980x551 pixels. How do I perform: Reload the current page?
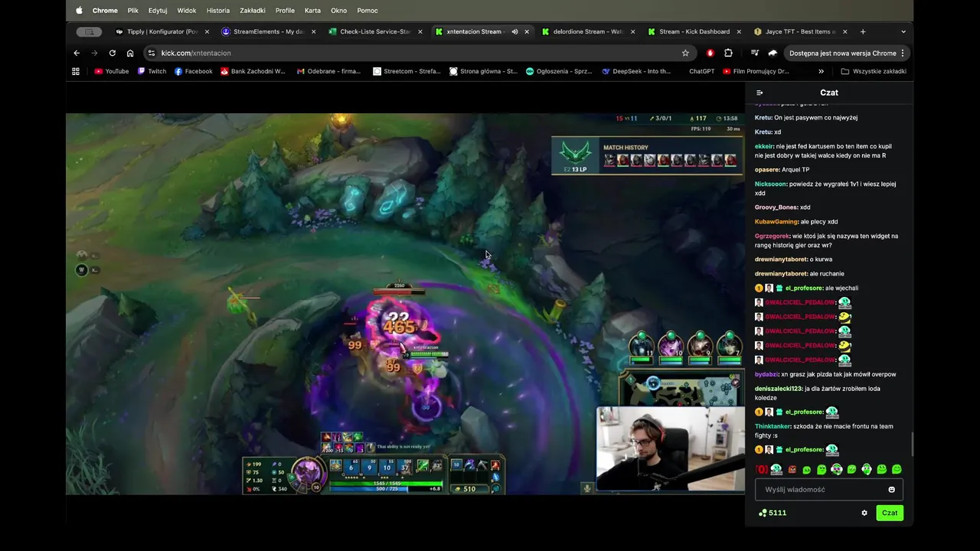pos(113,53)
